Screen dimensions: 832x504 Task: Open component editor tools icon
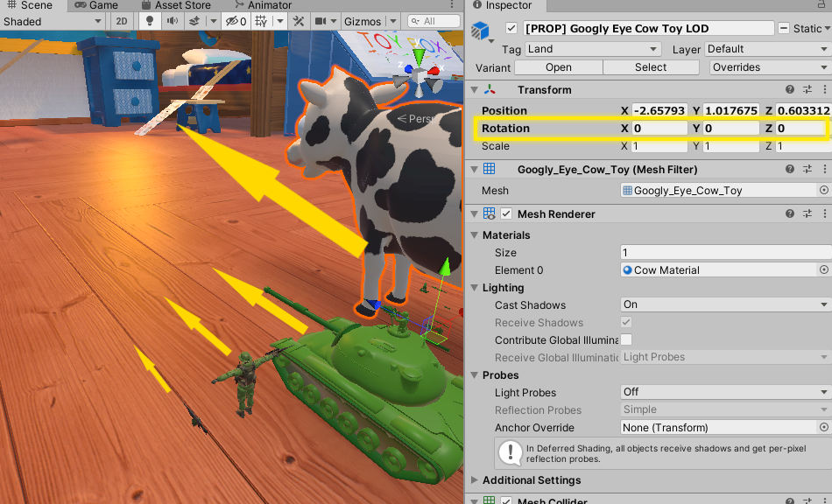point(299,22)
